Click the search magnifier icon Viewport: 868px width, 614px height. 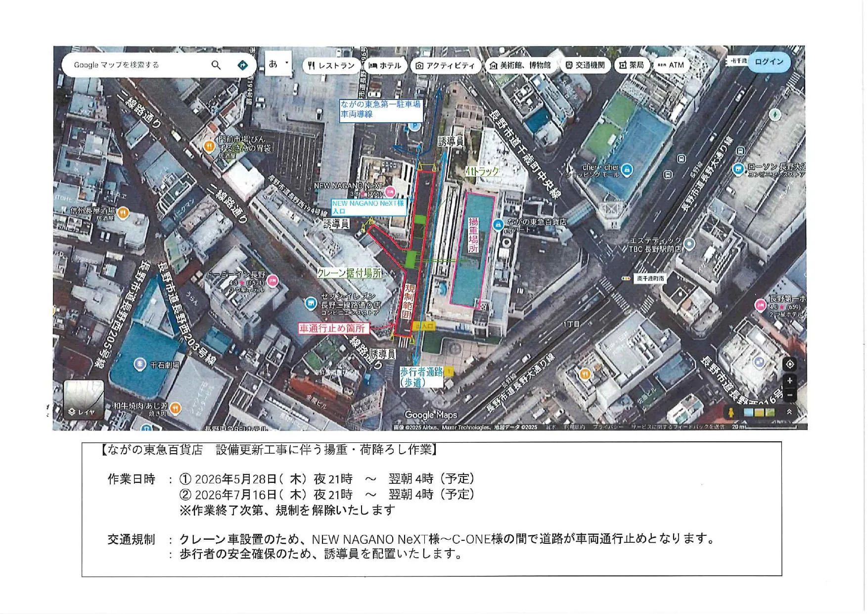[x=216, y=65]
